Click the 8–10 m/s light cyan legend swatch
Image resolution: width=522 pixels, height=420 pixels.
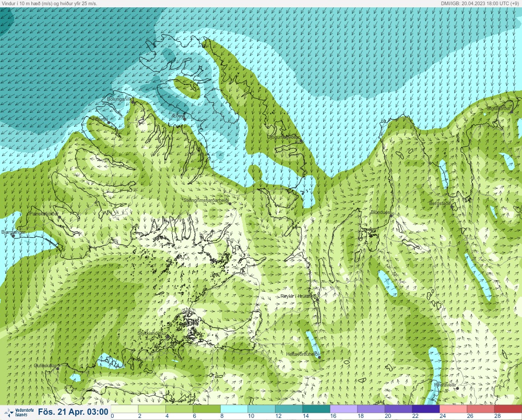(234, 409)
